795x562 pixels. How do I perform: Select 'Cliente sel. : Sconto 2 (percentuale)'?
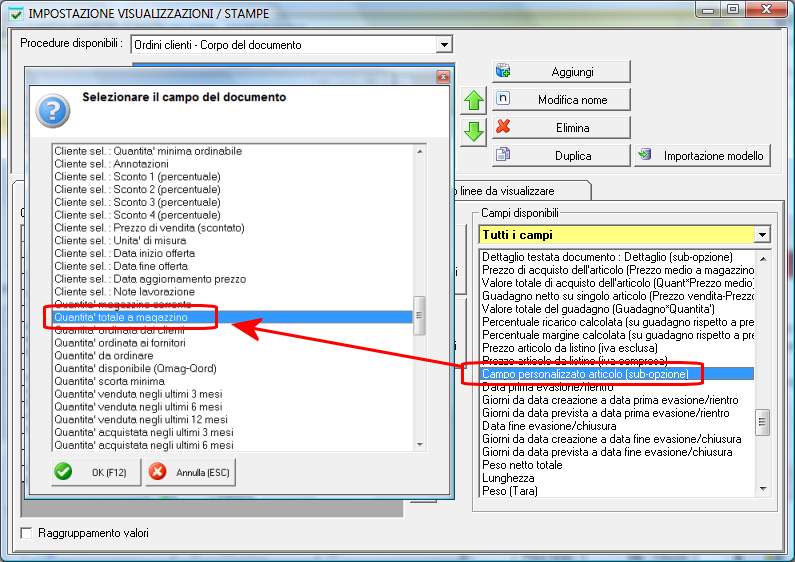click(233, 189)
